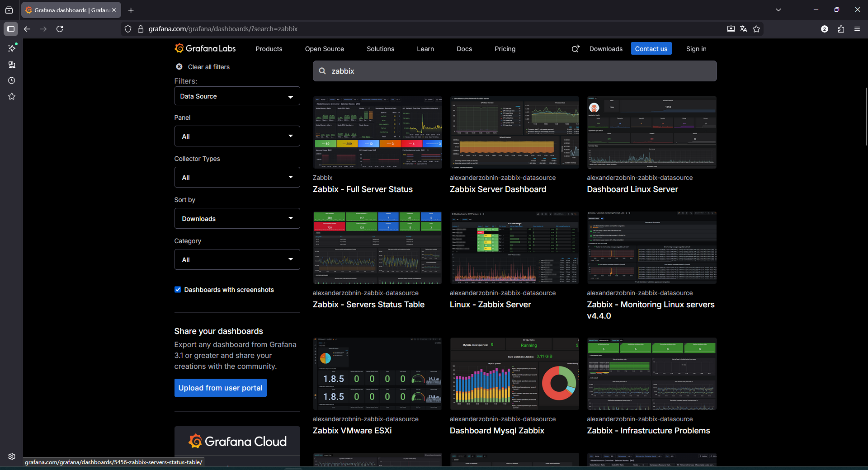Open Zabbix - Full Server Status title
The height and width of the screenshot is (470, 868).
[x=363, y=189]
